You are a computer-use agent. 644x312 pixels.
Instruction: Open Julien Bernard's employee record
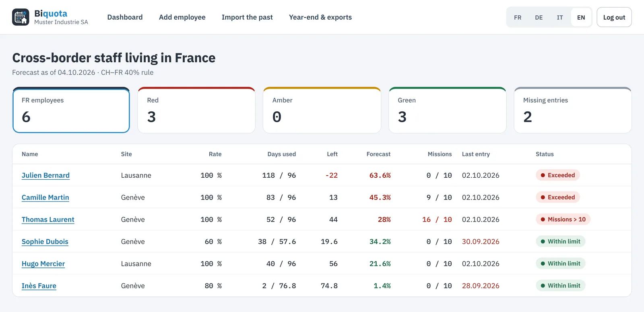pos(45,175)
